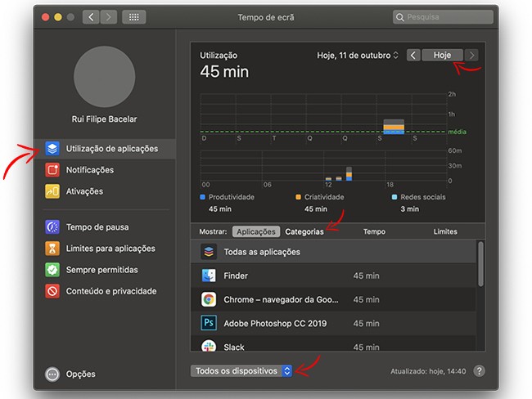The width and height of the screenshot is (532, 399).
Task: Open the Notificações sidebar icon
Action: 52,170
